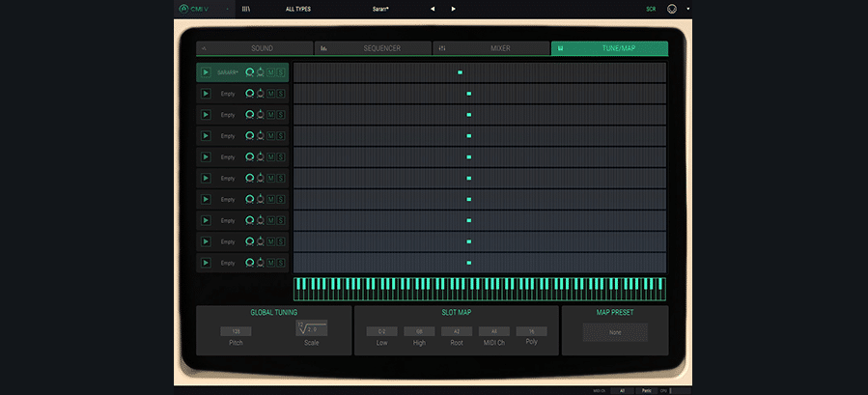Click SARARR slot root note marker
Screen dimensions: 868x395
(460, 72)
